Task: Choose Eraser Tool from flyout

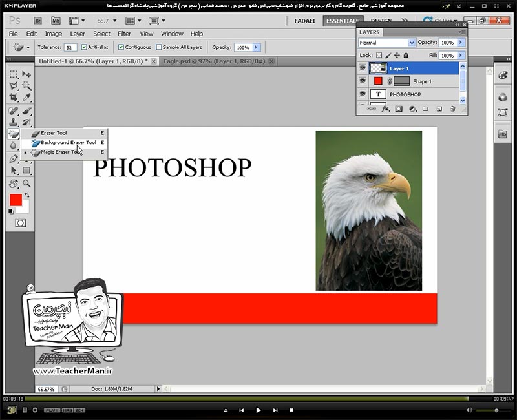Action: [x=64, y=133]
